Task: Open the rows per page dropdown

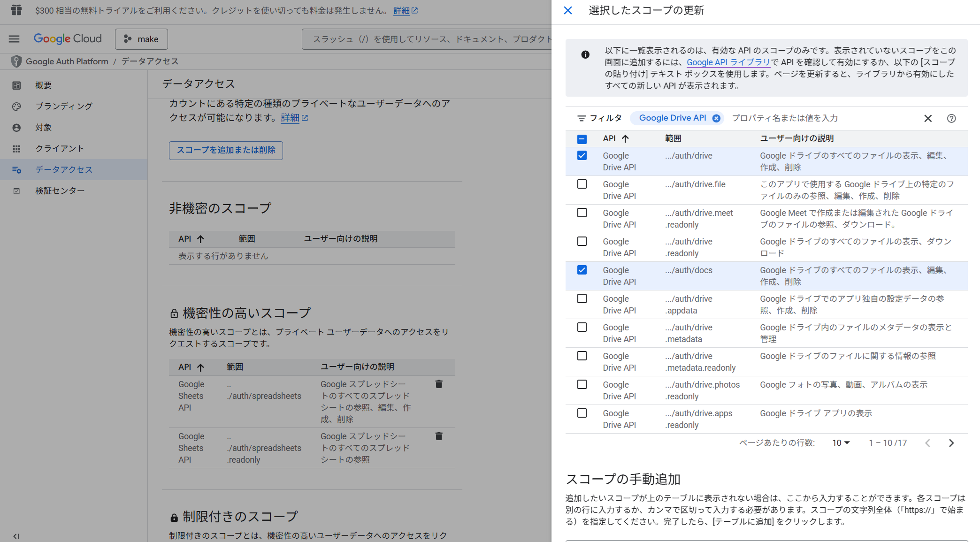Action: (x=841, y=443)
